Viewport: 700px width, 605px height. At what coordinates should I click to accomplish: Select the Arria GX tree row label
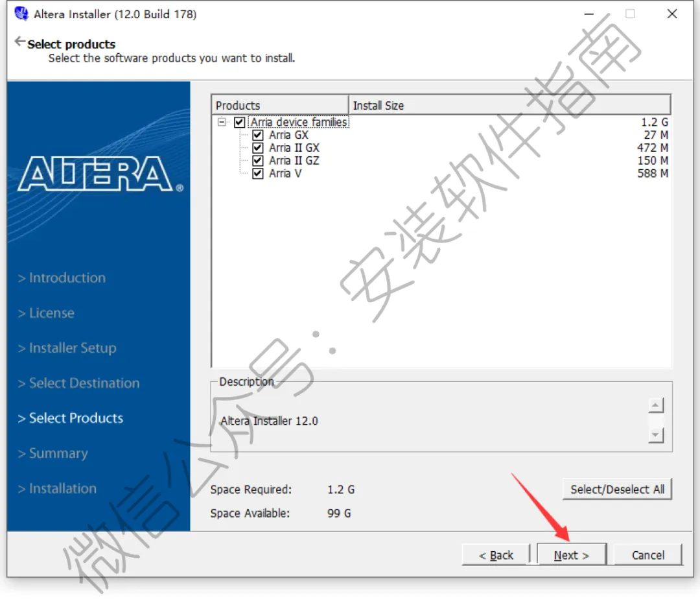coord(288,135)
